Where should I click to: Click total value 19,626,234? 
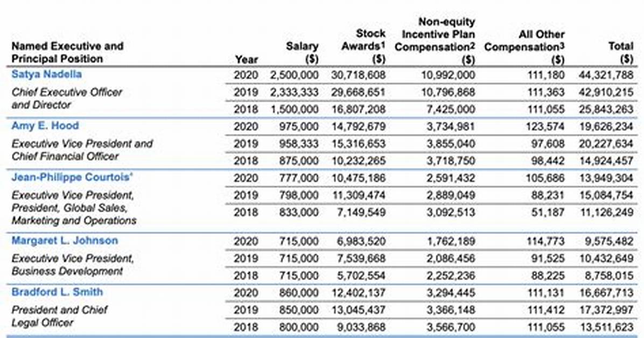(606, 126)
